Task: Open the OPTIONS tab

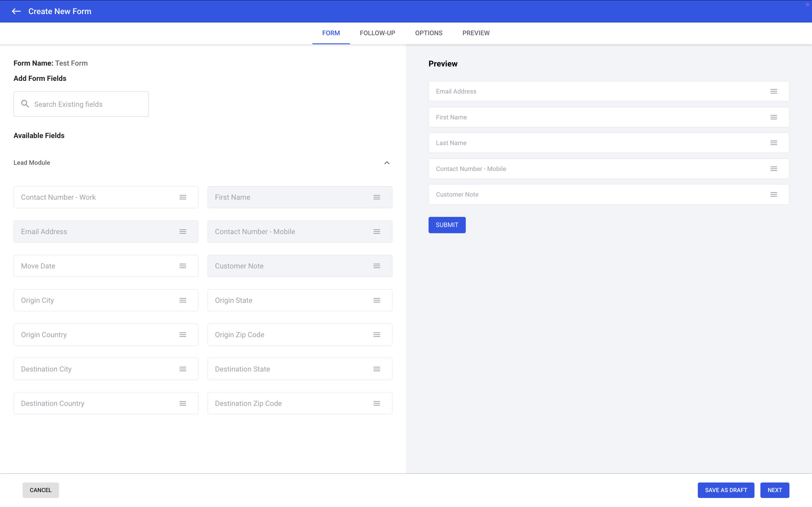Action: pos(429,33)
